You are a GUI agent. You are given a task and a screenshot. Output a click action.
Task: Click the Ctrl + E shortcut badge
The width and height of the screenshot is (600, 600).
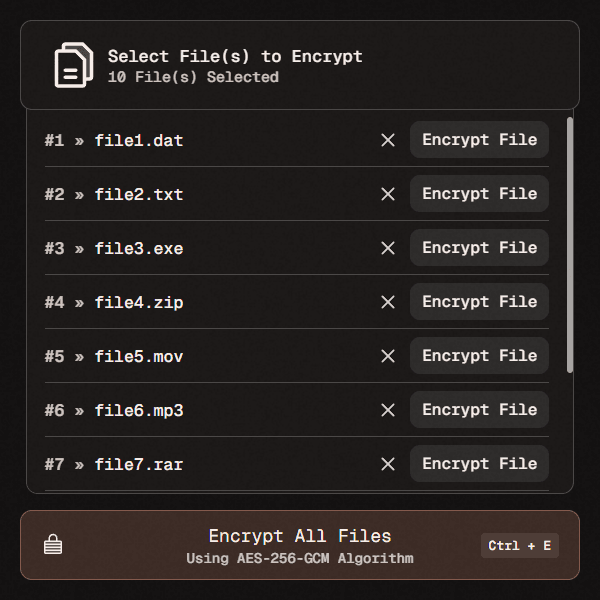(519, 546)
